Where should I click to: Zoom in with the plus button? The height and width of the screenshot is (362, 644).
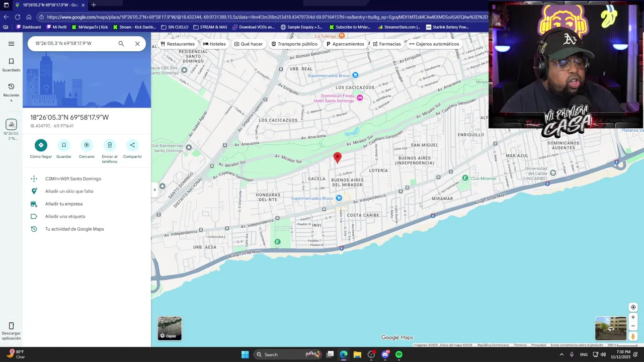pyautogui.click(x=633, y=318)
